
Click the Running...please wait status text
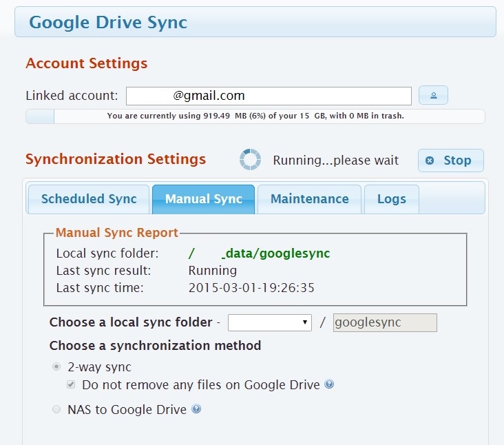tap(335, 160)
